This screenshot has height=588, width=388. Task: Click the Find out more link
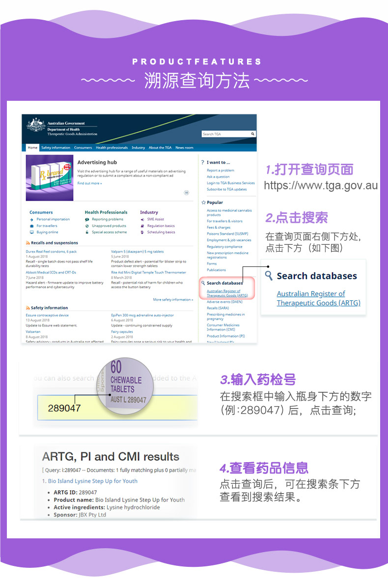click(89, 183)
